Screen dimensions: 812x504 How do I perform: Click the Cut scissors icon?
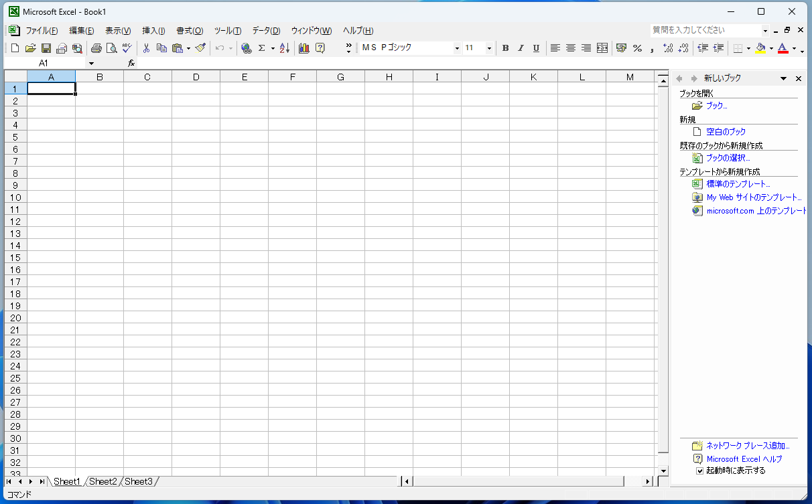[146, 48]
